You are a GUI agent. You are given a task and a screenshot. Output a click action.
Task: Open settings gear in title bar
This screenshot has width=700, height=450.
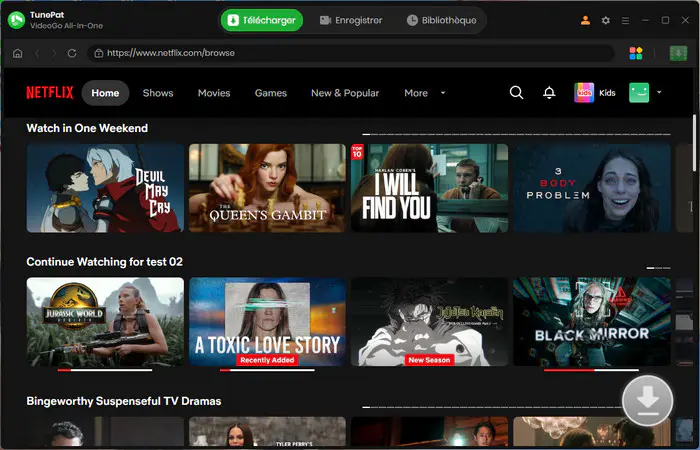coord(606,21)
